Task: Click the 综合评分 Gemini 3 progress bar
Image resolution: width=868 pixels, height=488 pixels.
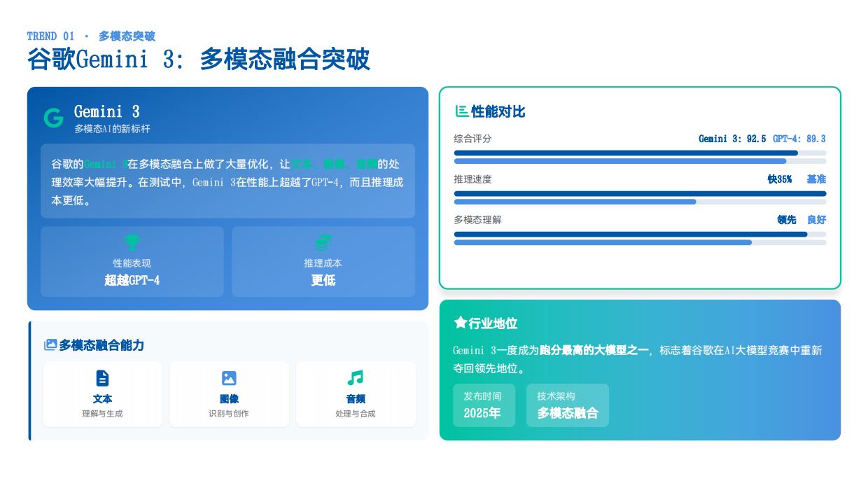Action: click(x=626, y=152)
